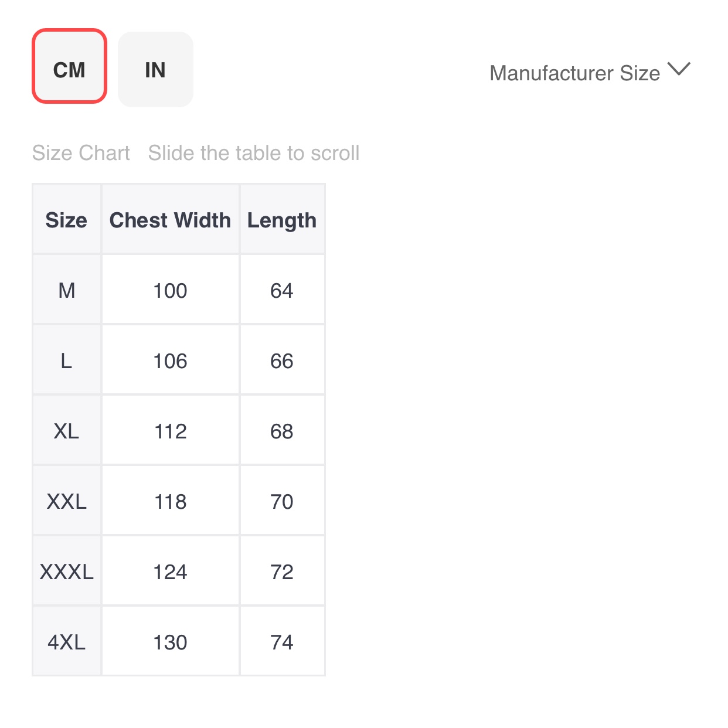Switch measurements to IN units
This screenshot has width=728, height=728.
point(155,70)
